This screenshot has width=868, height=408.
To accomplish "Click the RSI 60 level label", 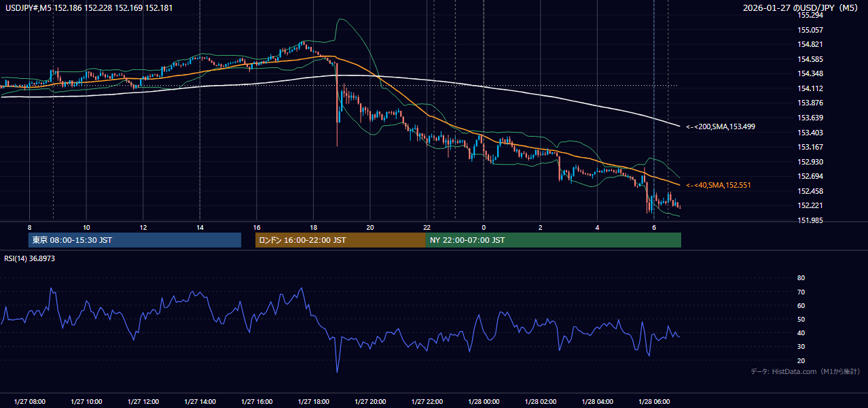I will [x=801, y=305].
